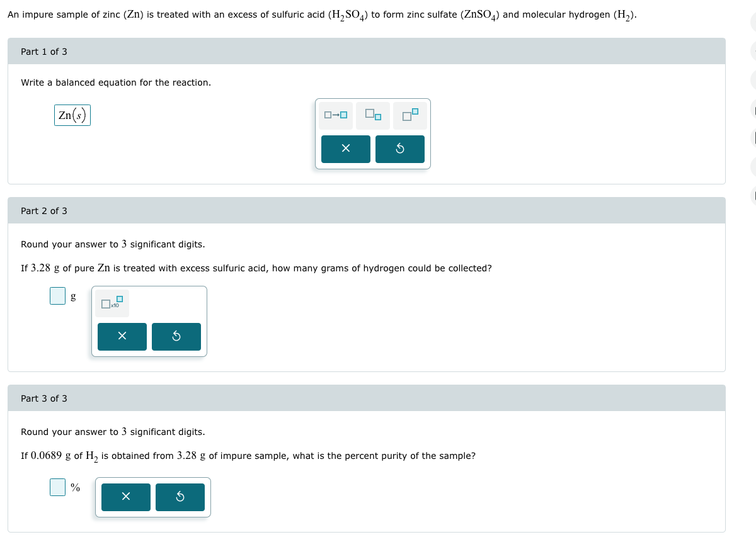Click the undo arrow icon in Part 3

[180, 497]
